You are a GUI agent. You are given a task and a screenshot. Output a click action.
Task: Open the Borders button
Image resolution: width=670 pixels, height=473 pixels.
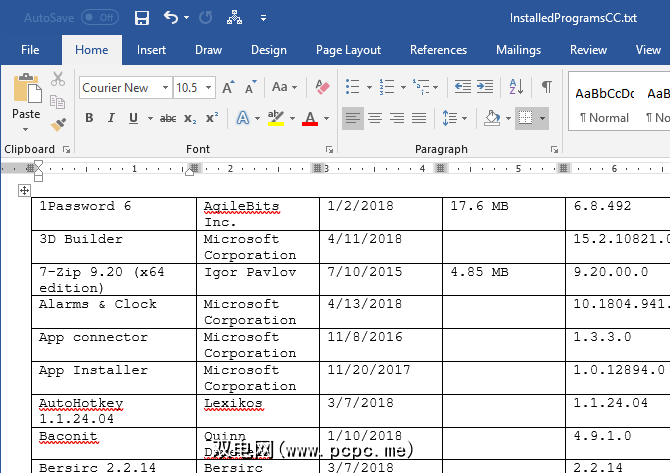point(526,118)
